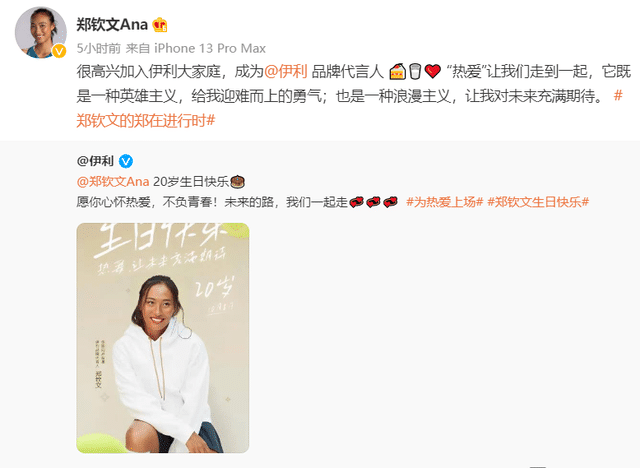Screen dimensions: 640x468
Task: Open hashtag #为热爱上场#
Action: click(x=444, y=202)
